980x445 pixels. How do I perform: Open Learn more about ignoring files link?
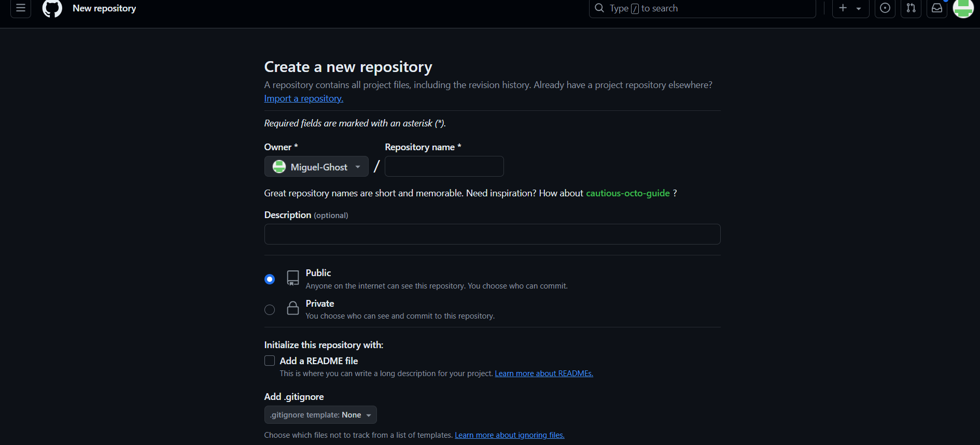pyautogui.click(x=510, y=435)
